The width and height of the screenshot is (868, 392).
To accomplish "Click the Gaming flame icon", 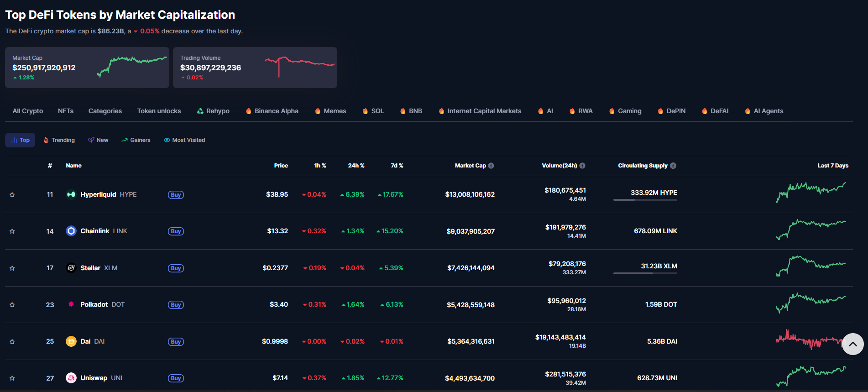I will click(612, 111).
